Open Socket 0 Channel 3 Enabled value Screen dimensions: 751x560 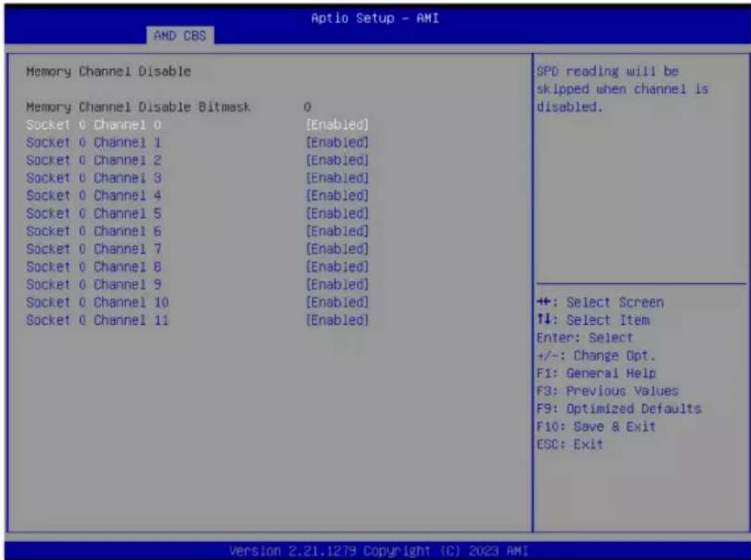point(337,178)
